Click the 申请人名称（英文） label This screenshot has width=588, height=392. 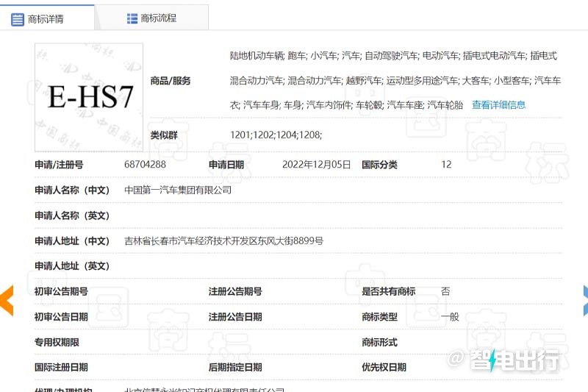tap(72, 215)
